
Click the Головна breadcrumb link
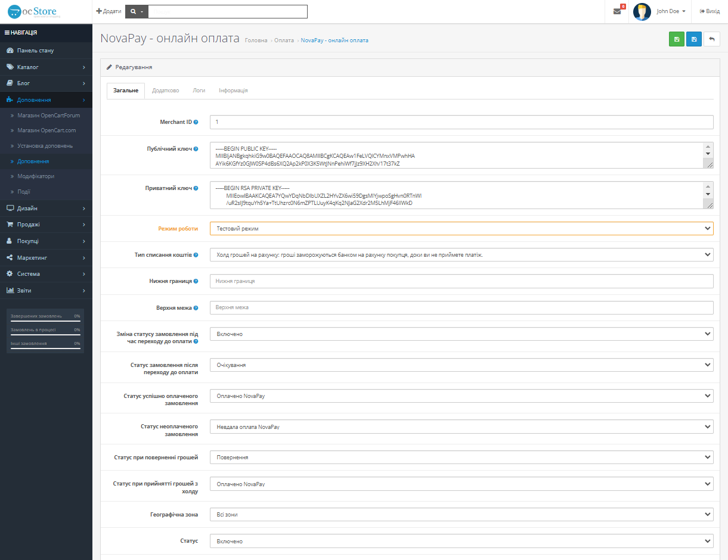pos(256,41)
